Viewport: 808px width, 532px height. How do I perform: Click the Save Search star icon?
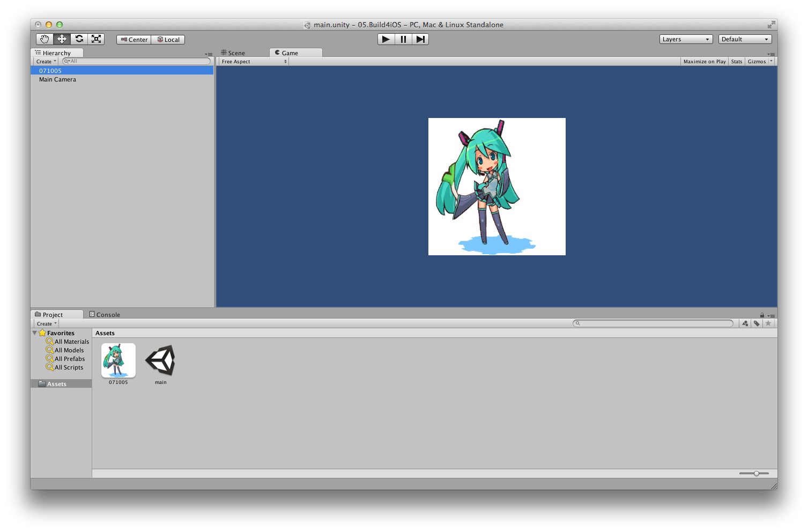click(x=768, y=323)
